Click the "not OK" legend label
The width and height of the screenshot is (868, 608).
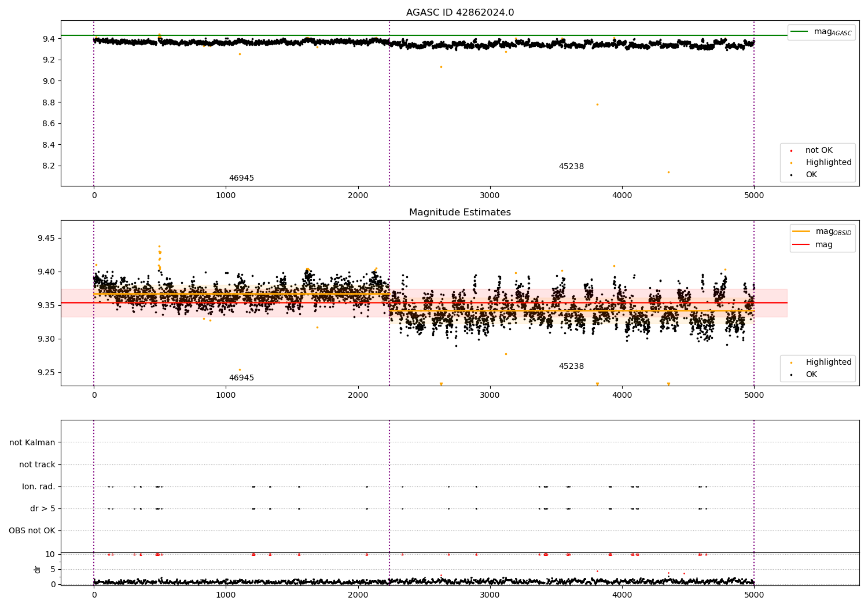point(819,151)
